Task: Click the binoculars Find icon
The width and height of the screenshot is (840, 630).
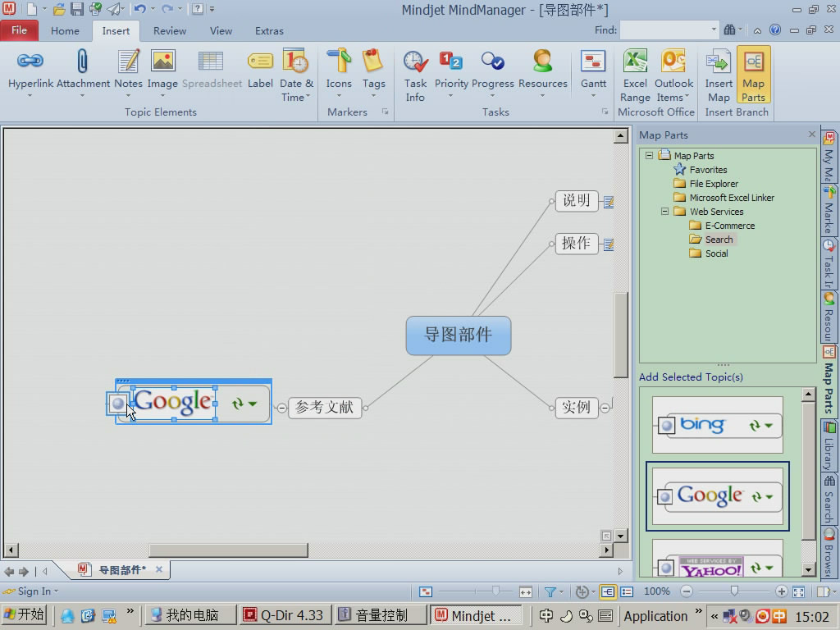Action: pos(729,30)
